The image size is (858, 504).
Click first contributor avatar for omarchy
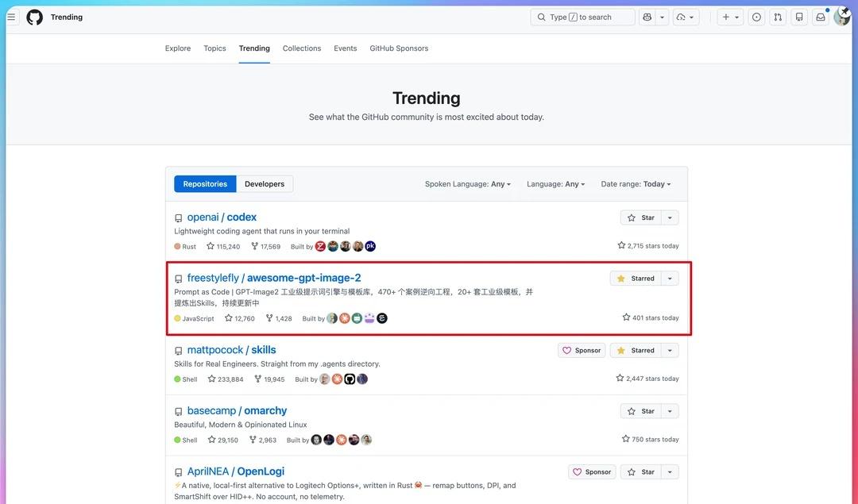(x=316, y=440)
